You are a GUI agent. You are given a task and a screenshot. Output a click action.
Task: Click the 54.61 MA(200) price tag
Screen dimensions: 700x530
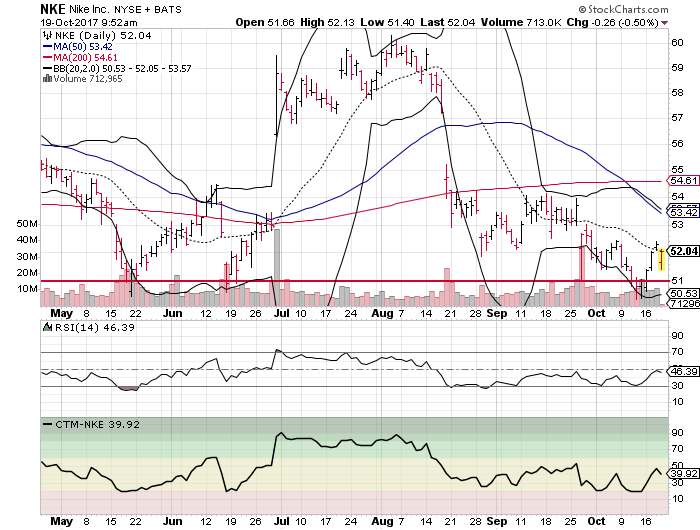[683, 181]
